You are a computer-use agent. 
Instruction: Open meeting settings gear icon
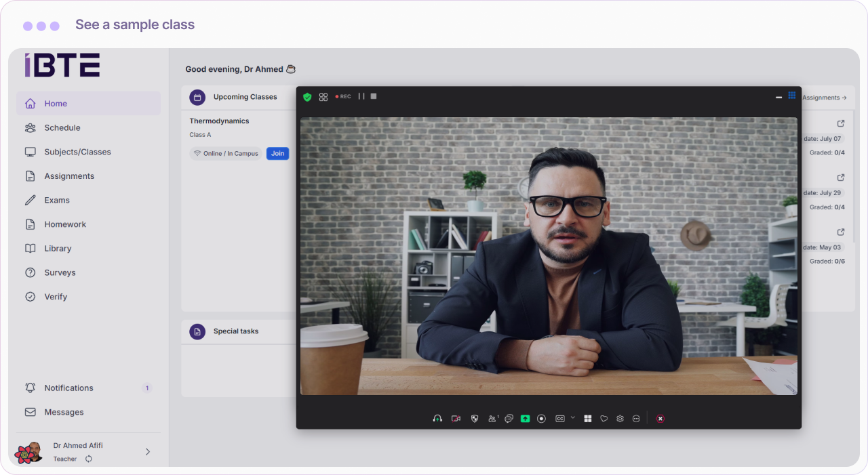click(620, 419)
